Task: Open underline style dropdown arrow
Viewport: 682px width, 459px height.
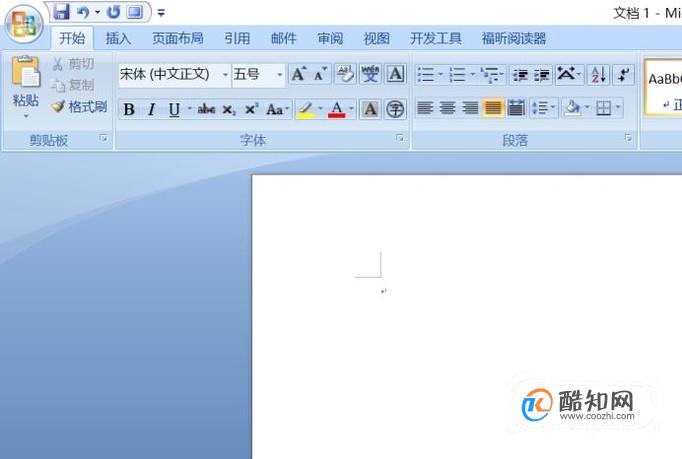Action: click(190, 109)
